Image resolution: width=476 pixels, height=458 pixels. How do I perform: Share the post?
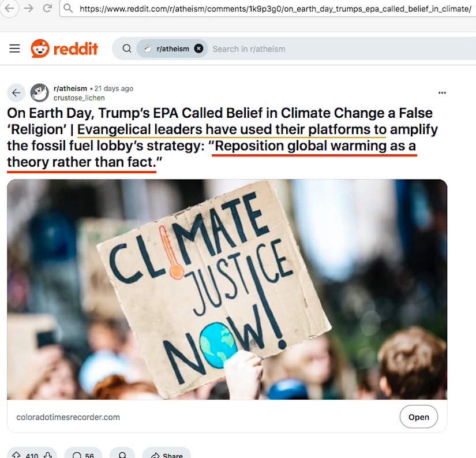pos(166,455)
